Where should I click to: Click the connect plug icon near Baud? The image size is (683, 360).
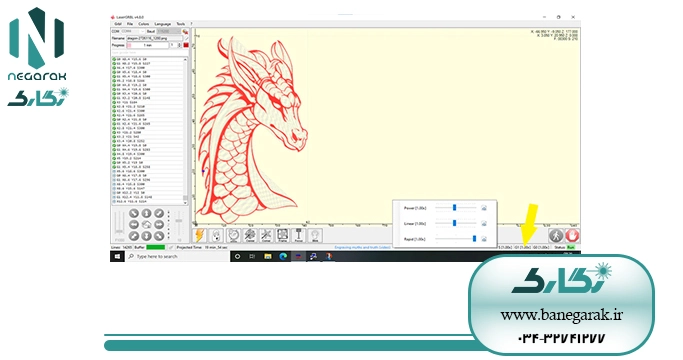185,31
